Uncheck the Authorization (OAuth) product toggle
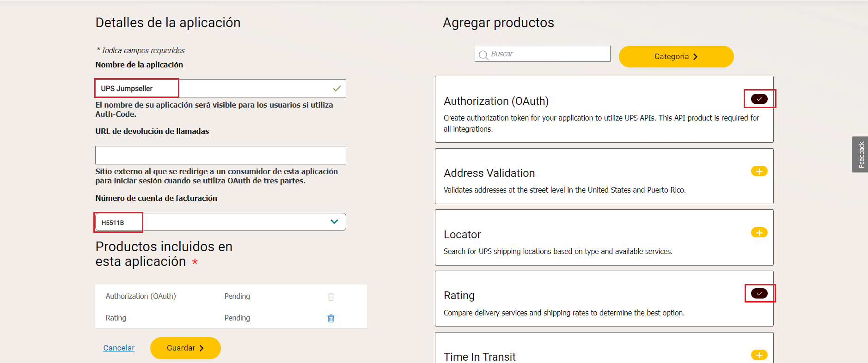Screen dimensions: 868x363 coord(759,99)
